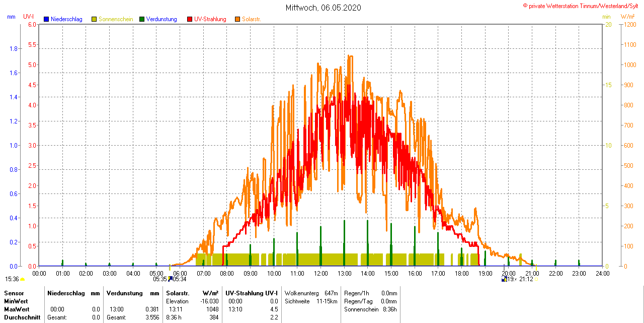Click the Wolkenunterg value 647m
644x323 pixels.
click(331, 293)
